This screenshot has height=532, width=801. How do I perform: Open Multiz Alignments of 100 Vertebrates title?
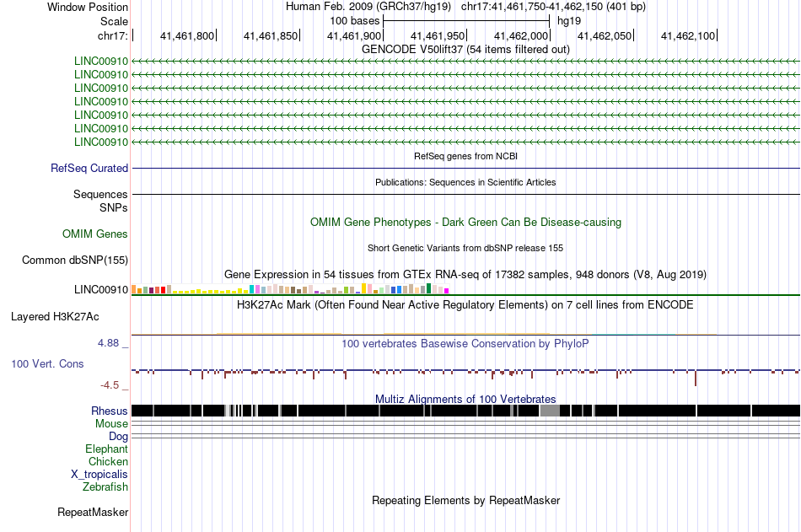point(465,399)
